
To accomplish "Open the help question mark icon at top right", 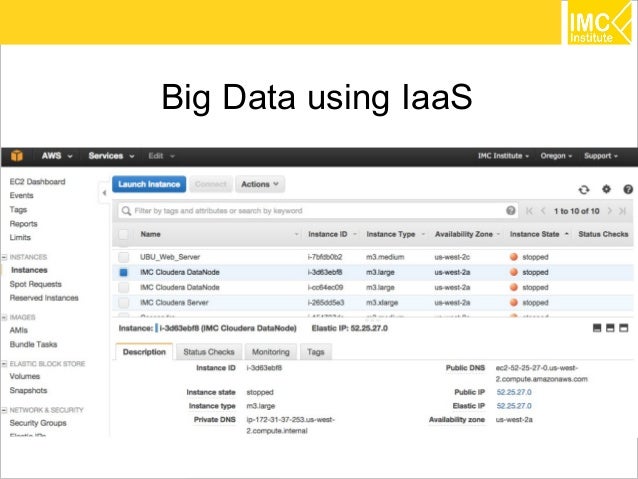I will [628, 189].
